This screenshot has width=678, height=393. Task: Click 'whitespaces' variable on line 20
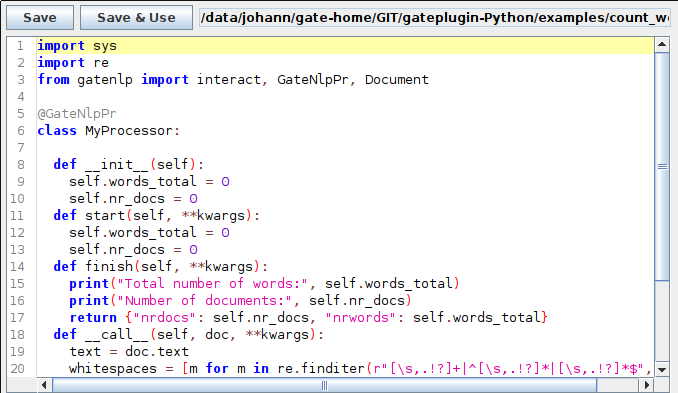click(x=112, y=369)
